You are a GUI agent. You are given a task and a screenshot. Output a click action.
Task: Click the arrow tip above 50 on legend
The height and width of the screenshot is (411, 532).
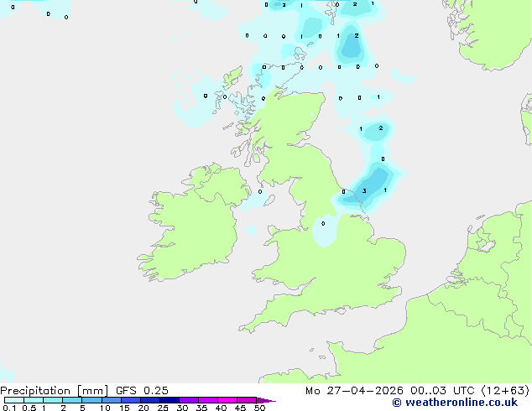(266, 400)
